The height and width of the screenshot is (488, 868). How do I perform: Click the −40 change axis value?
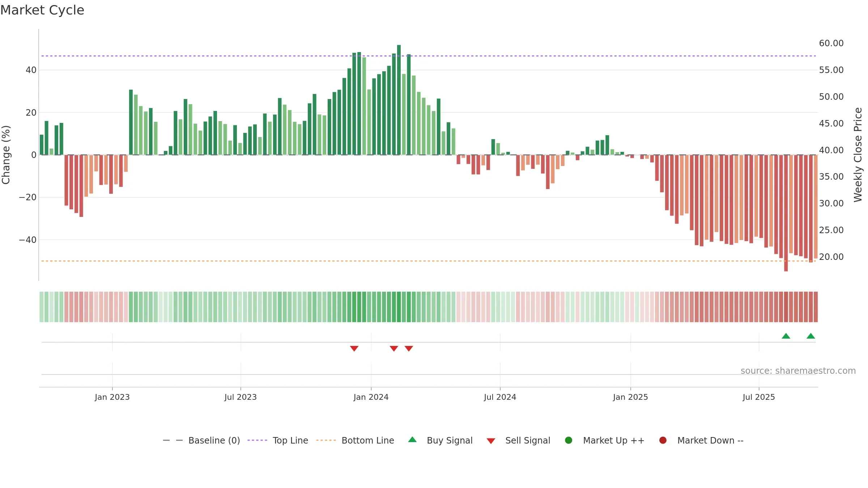tap(28, 240)
